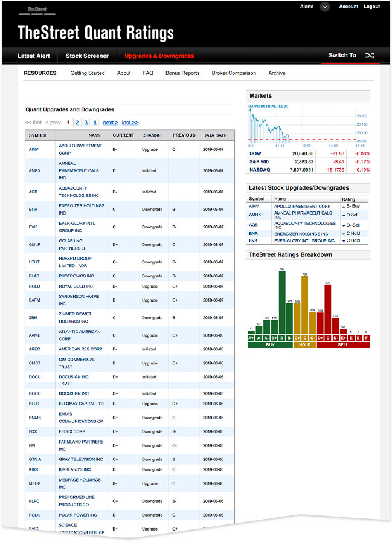
Task: Open FAQ resource link
Action: pyautogui.click(x=148, y=73)
